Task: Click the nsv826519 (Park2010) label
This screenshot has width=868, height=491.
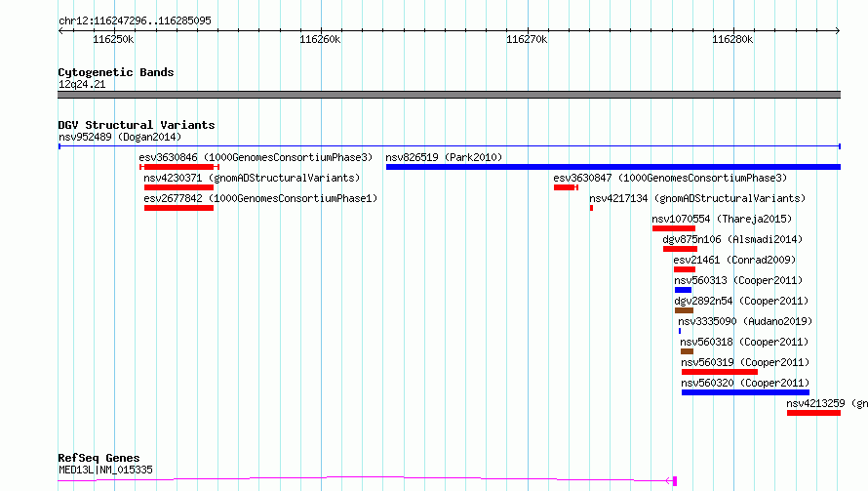Action: [444, 157]
